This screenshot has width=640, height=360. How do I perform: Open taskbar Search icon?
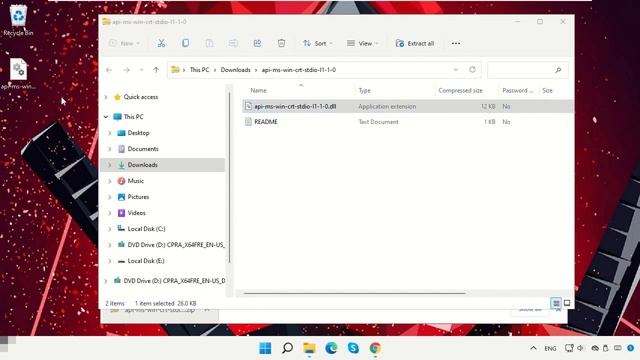click(287, 348)
